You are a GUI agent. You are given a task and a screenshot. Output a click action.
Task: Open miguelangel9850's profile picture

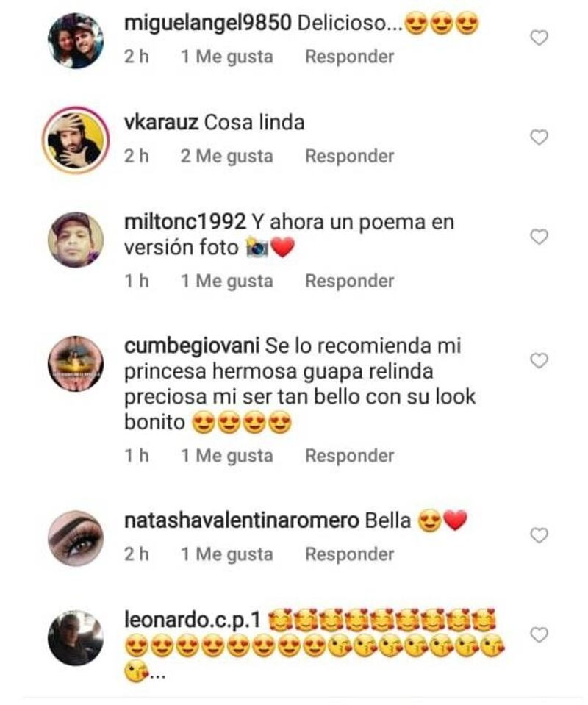76,41
